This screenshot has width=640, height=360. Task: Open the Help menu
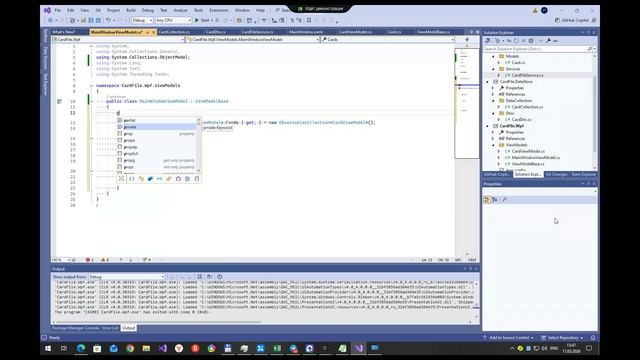tap(260, 10)
